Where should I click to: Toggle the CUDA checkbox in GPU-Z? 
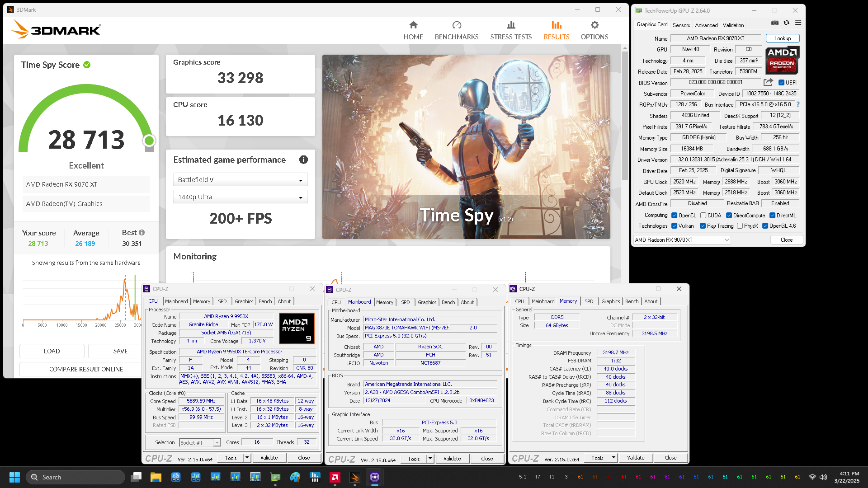tap(703, 216)
